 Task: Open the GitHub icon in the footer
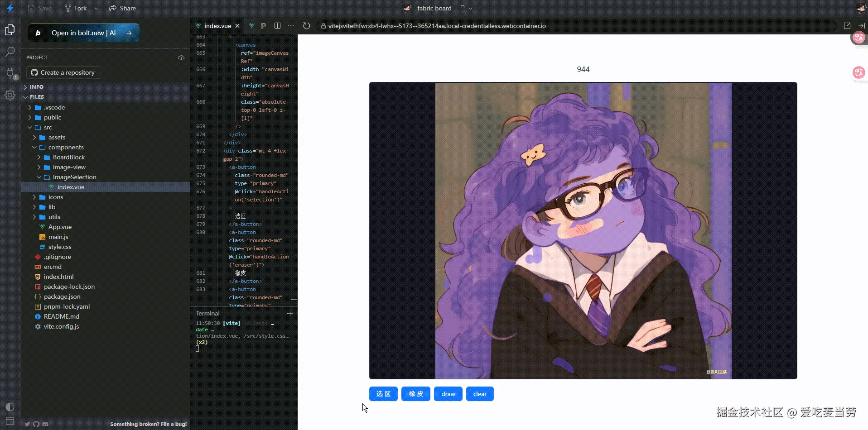[36, 424]
